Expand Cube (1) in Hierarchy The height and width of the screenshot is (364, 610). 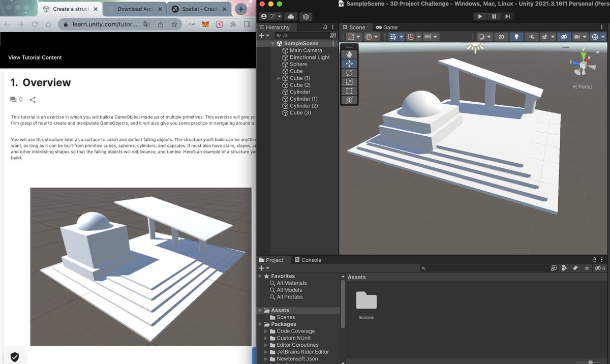pos(279,78)
